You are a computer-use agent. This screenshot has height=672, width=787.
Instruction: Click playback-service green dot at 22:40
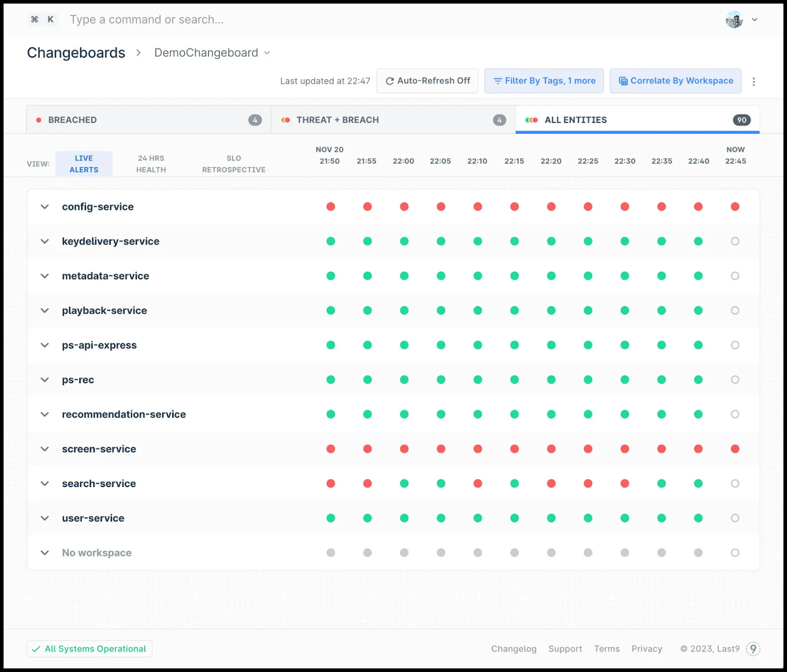(698, 310)
